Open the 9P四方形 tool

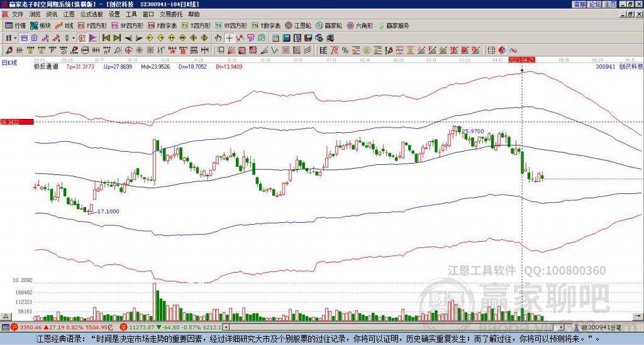click(x=127, y=25)
